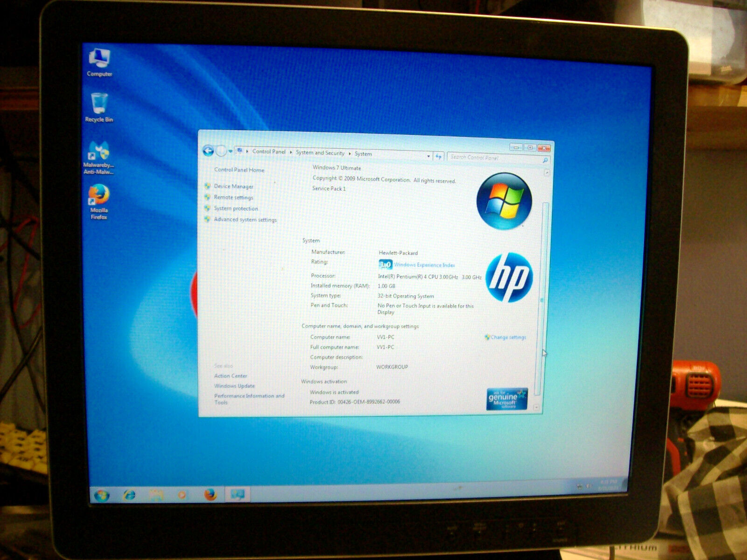Open the recent pages dropdown arrow
This screenshot has height=560, width=747.
[230, 151]
